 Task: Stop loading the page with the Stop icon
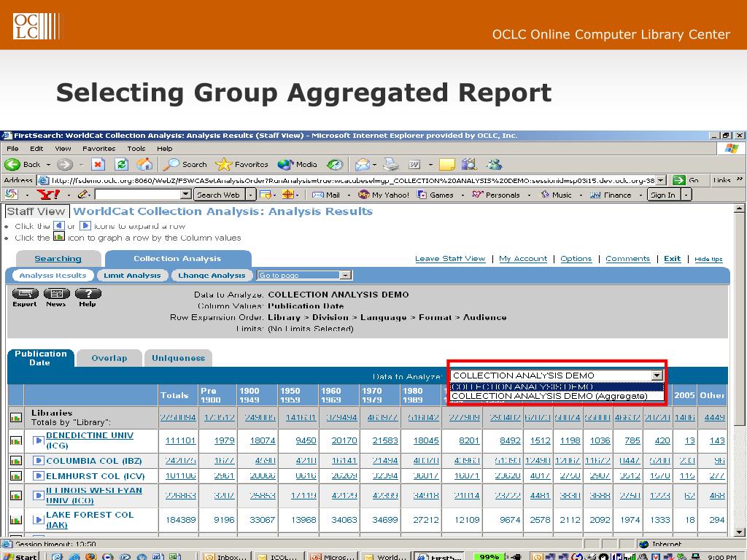click(x=98, y=165)
